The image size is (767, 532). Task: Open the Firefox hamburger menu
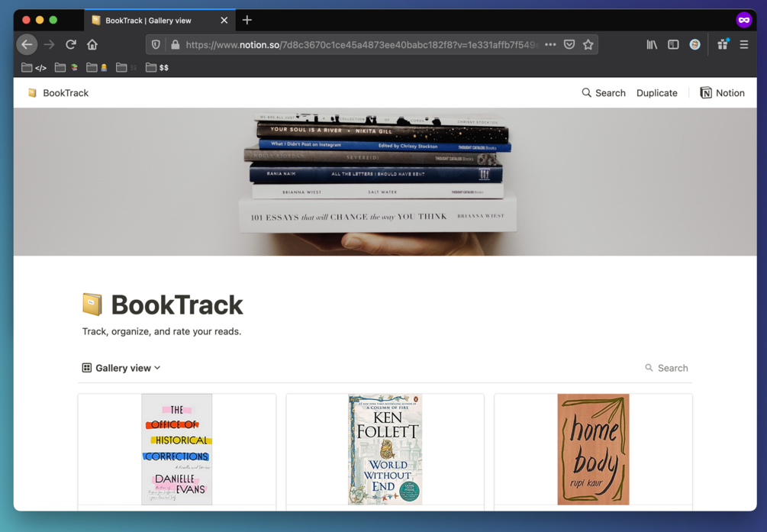[744, 44]
